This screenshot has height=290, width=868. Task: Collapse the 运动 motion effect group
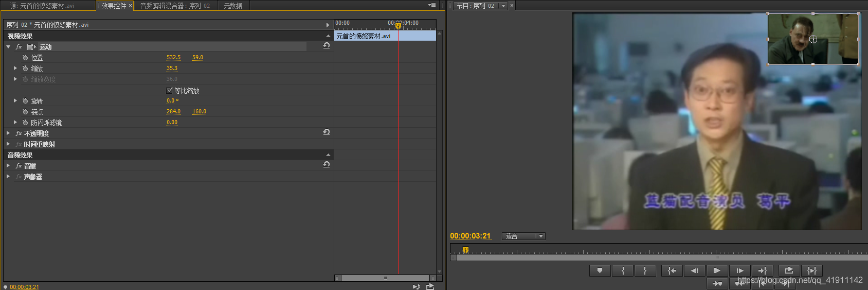[x=8, y=47]
